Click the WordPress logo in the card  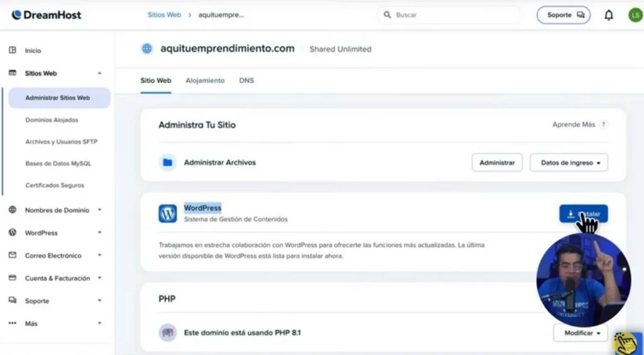point(167,214)
